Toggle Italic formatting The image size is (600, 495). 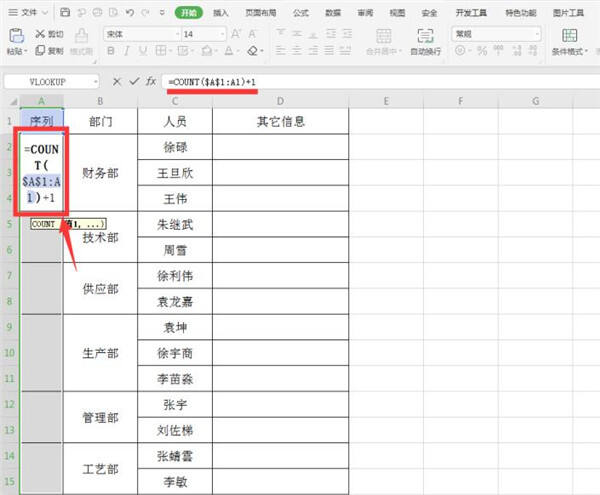pos(127,50)
